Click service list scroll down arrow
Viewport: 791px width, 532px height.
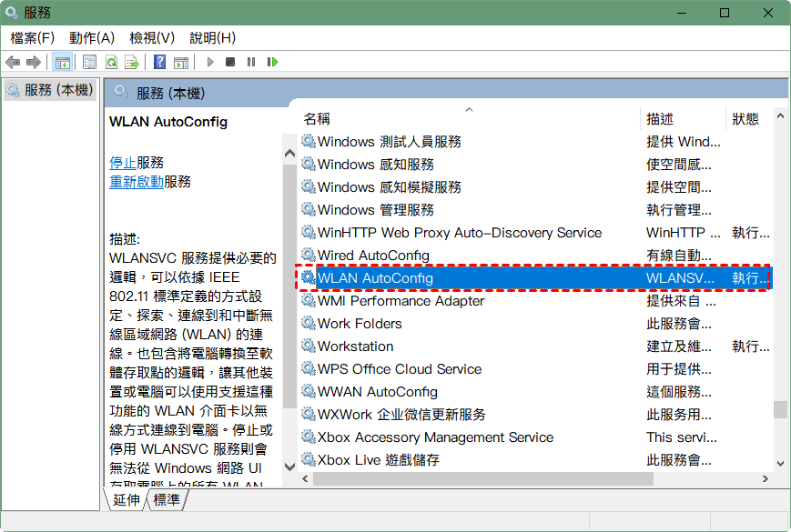coord(780,464)
